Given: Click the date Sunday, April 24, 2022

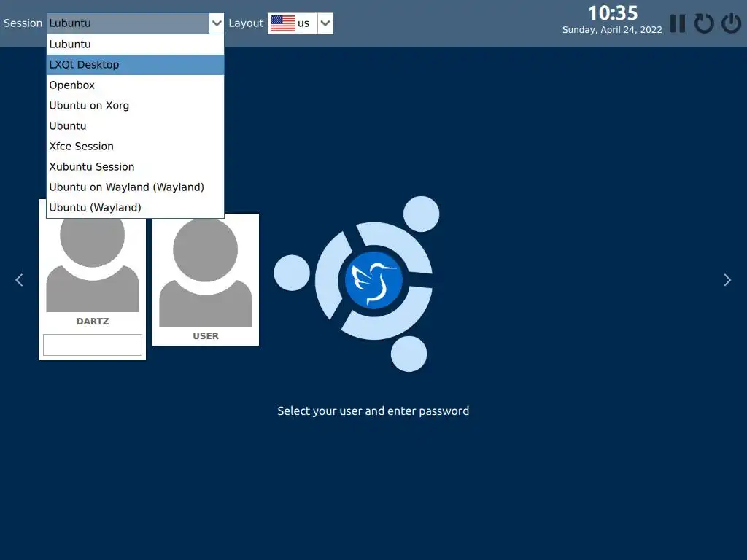Looking at the screenshot, I should [x=612, y=30].
